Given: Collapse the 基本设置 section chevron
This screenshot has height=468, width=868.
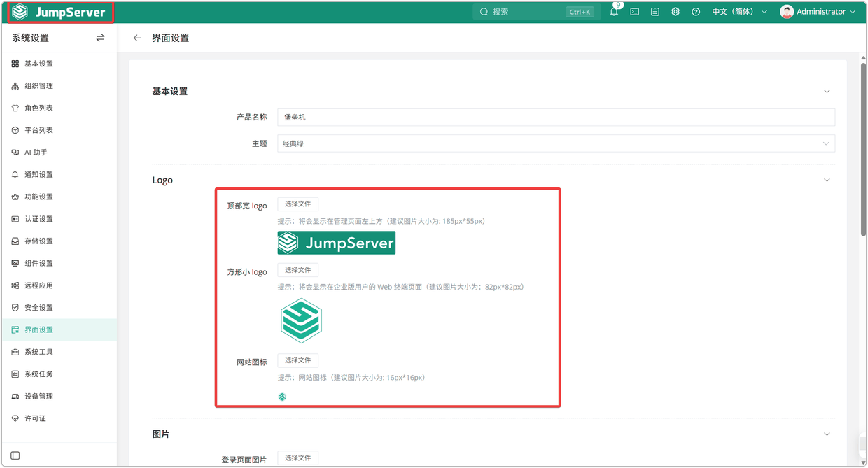Looking at the screenshot, I should pos(827,92).
